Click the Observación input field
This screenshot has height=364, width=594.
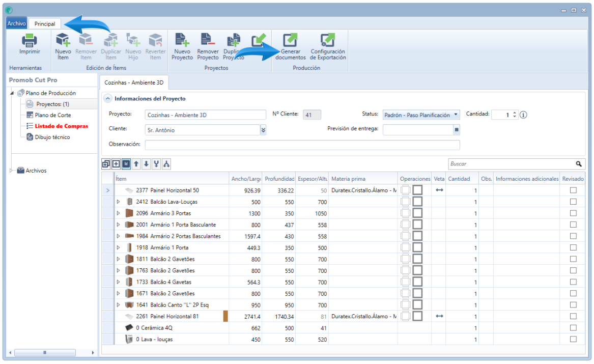point(302,145)
